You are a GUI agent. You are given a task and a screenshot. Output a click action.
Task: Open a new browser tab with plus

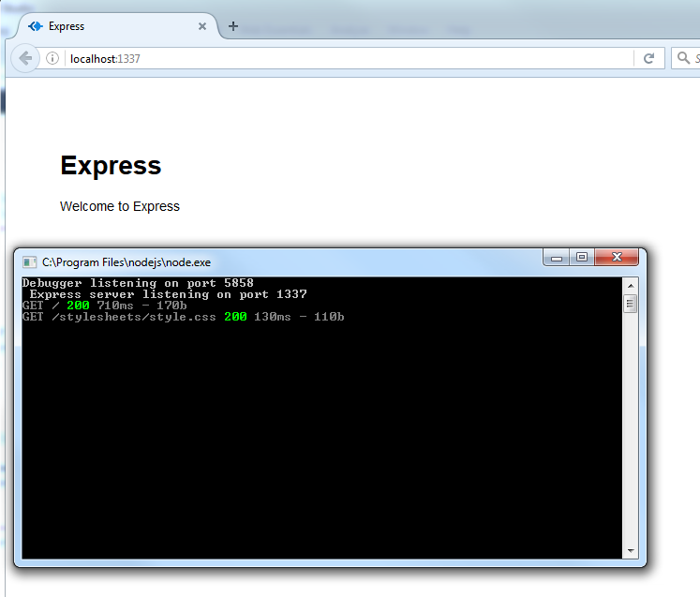(x=233, y=26)
